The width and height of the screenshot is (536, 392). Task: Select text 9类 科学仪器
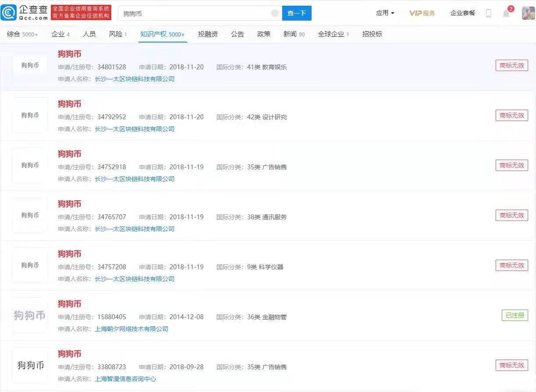265,267
